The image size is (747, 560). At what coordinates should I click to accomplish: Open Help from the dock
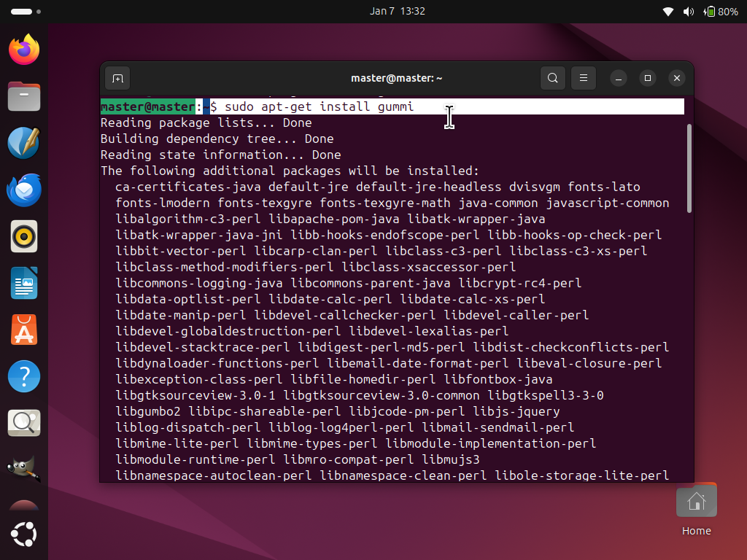pyautogui.click(x=24, y=376)
